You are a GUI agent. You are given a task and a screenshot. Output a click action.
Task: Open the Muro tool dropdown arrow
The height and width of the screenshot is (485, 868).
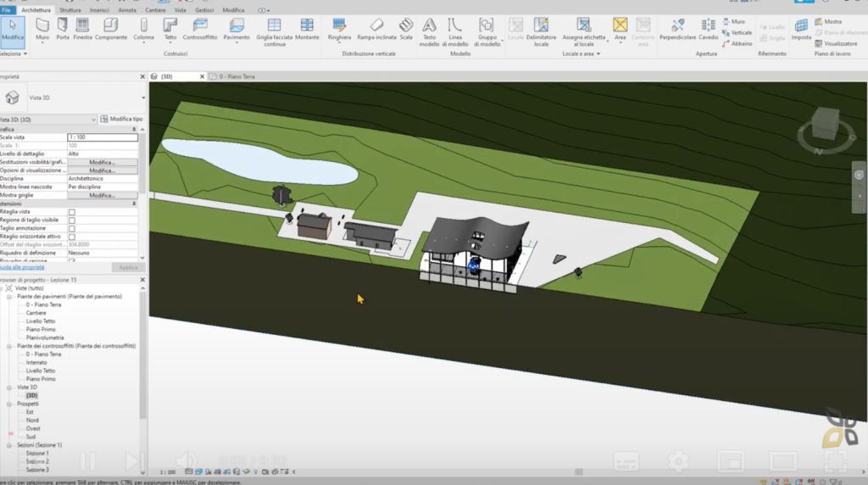coord(42,42)
